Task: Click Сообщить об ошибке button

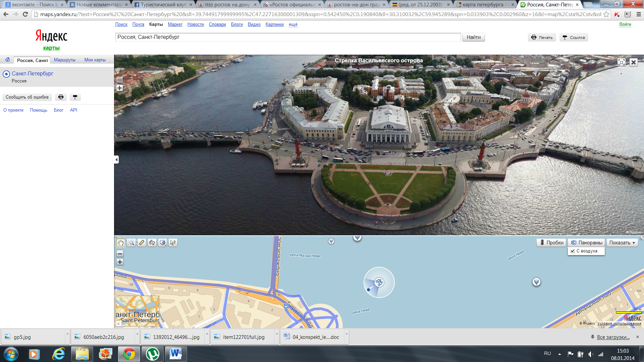Action: 27,97
